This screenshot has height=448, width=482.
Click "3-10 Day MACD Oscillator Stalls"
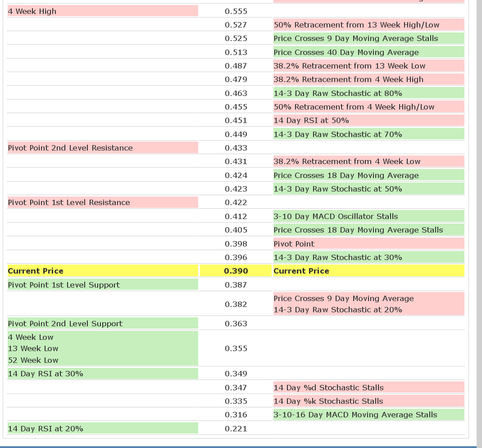pos(336,216)
